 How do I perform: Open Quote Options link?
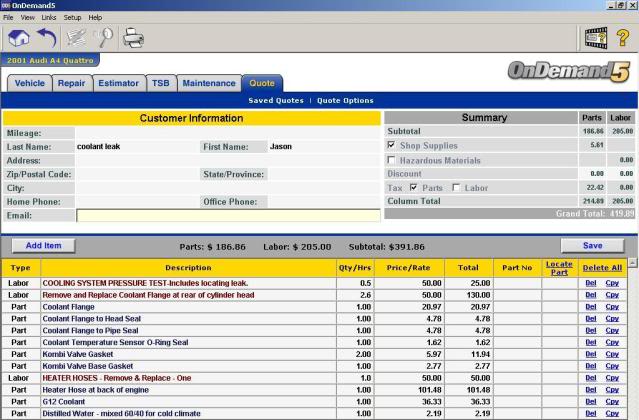(345, 101)
